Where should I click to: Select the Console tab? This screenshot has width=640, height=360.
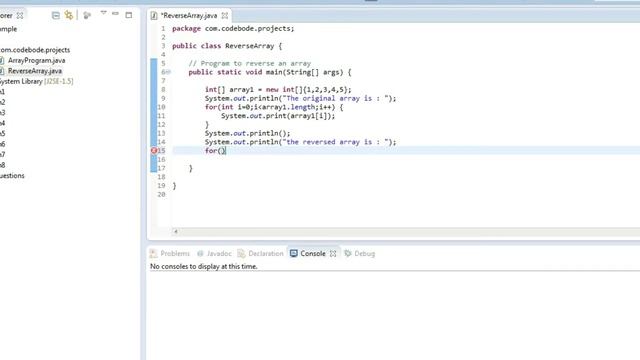(x=313, y=253)
